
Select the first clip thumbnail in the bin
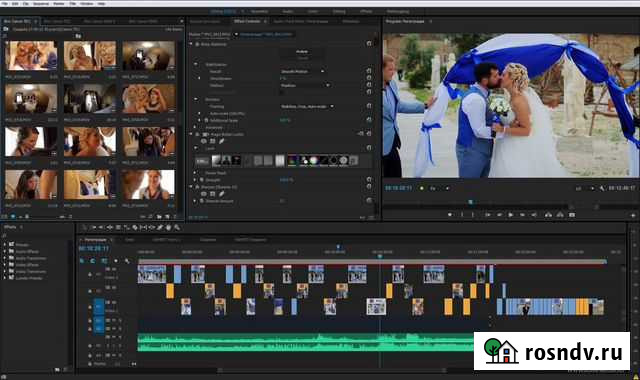31,56
